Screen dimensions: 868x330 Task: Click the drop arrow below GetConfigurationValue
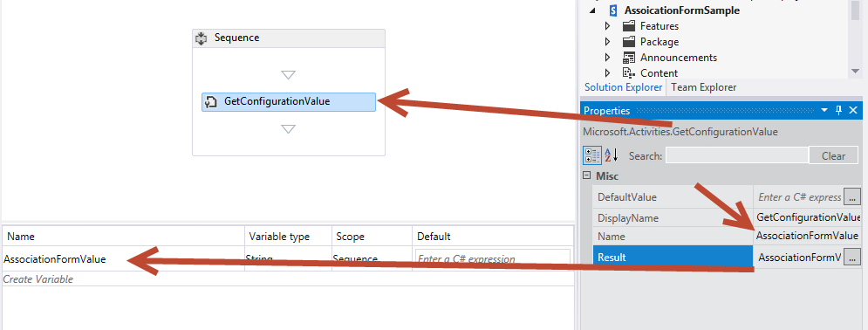tap(289, 129)
